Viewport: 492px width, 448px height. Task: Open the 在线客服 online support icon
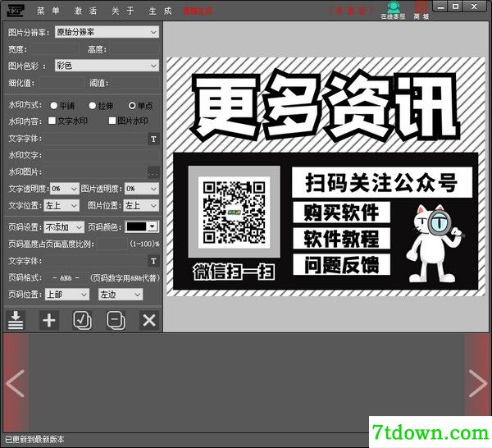click(x=393, y=11)
